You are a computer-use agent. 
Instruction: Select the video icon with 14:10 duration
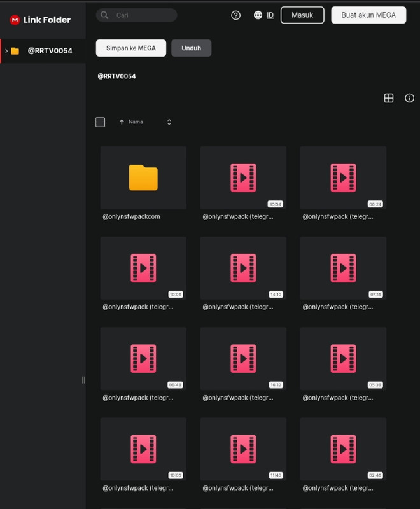(x=243, y=268)
